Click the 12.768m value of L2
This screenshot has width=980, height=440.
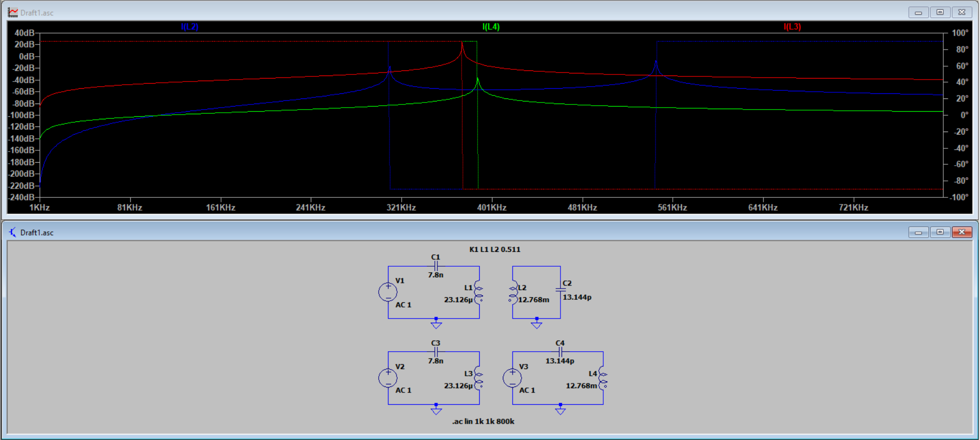click(533, 300)
